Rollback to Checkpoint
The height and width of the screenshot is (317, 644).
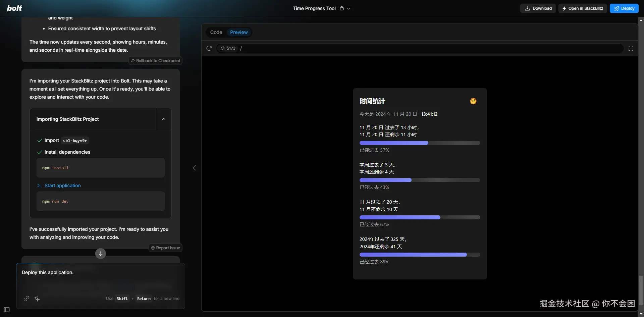156,61
